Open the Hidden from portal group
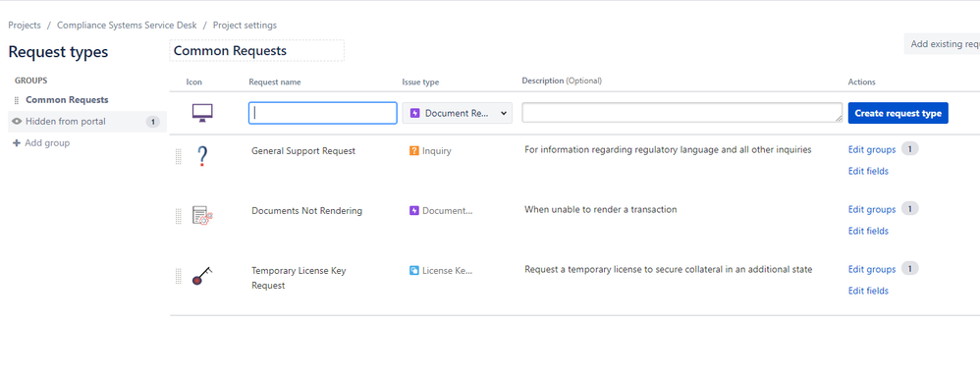Screen dimensions: 980x378 click(86, 121)
